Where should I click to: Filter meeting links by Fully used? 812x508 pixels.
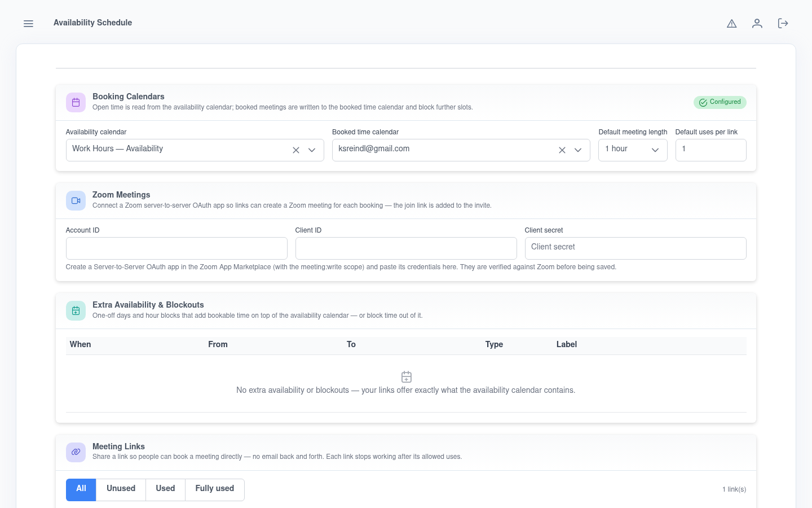click(215, 489)
